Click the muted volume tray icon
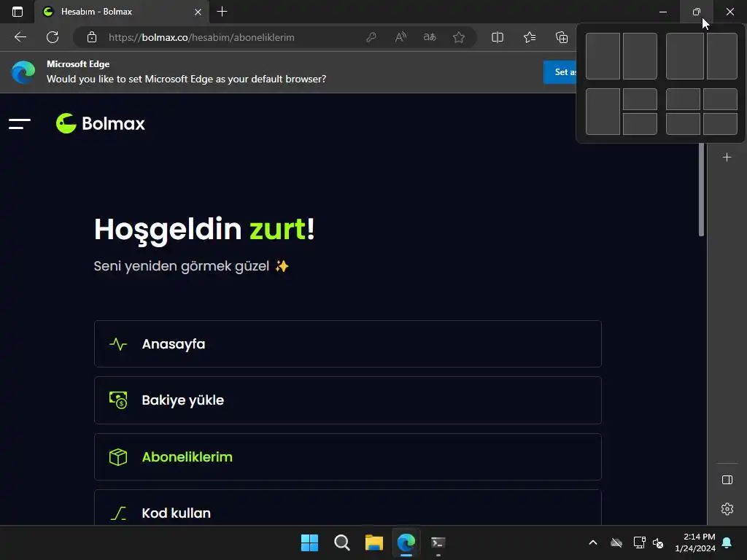Image resolution: width=747 pixels, height=560 pixels. click(x=658, y=542)
